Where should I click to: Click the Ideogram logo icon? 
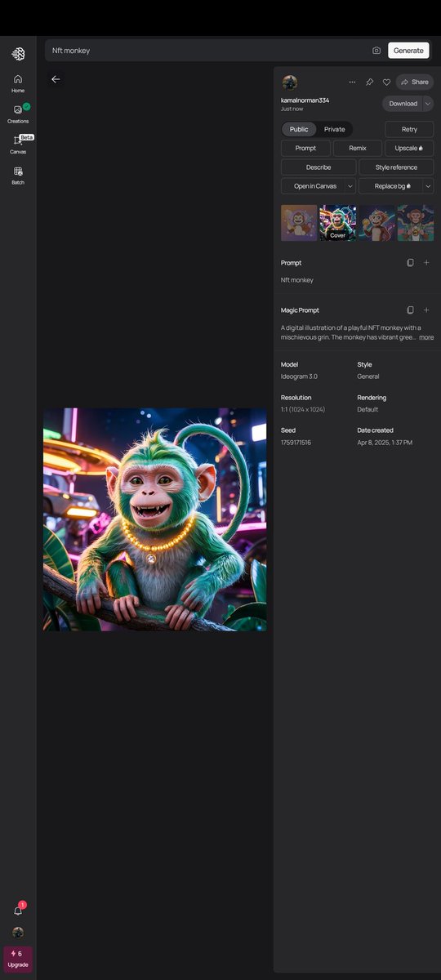coord(18,54)
